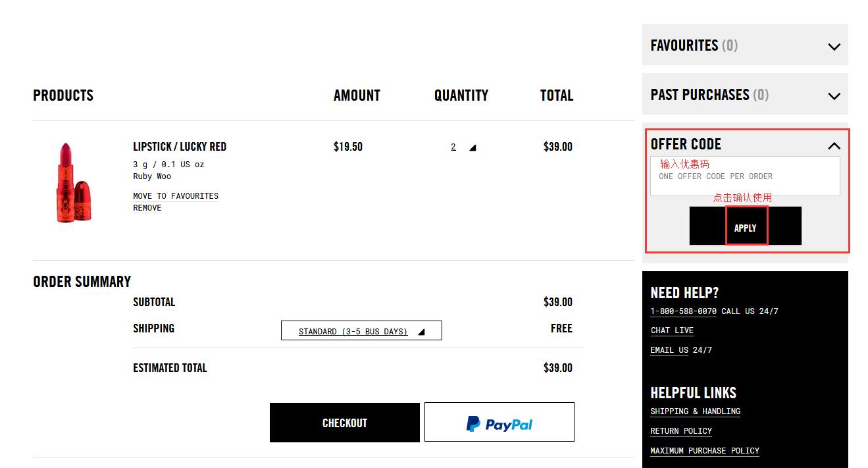Image resolution: width=868 pixels, height=468 pixels.
Task: Click the Lucky Red lipstick product image
Action: [x=73, y=182]
